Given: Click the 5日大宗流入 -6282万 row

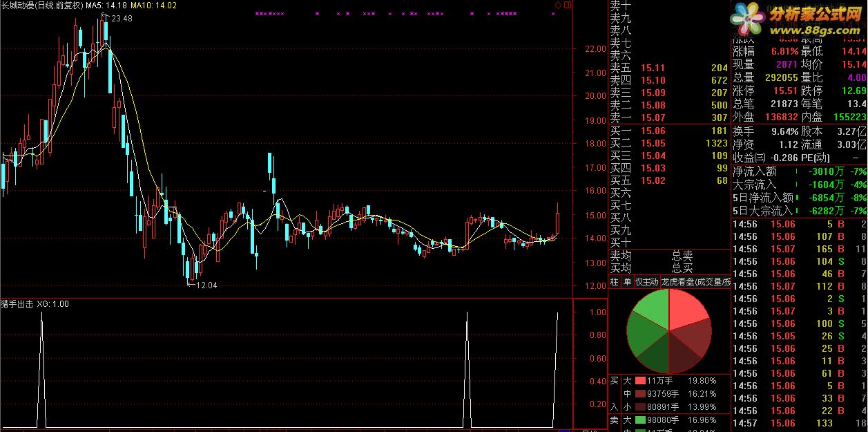Looking at the screenshot, I should pos(800,210).
